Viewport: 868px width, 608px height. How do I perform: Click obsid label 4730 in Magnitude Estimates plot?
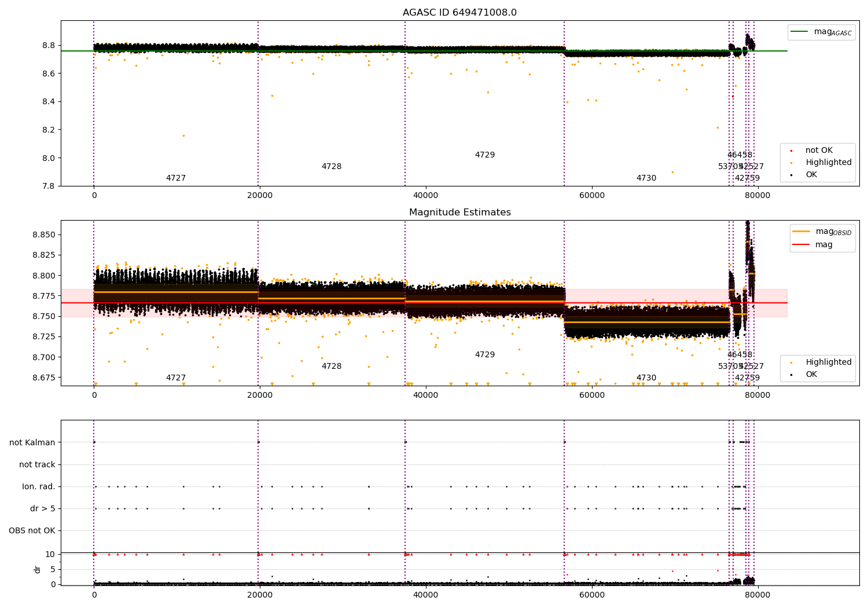646,378
